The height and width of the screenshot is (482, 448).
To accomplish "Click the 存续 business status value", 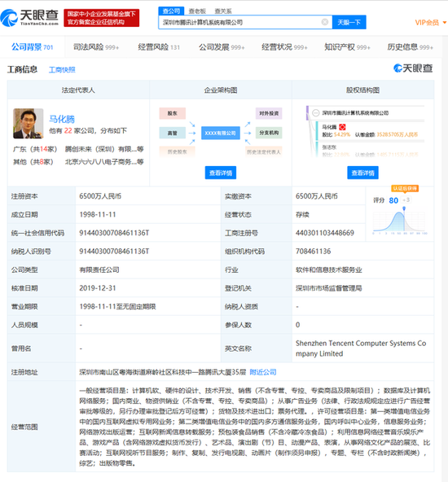I will 302,215.
